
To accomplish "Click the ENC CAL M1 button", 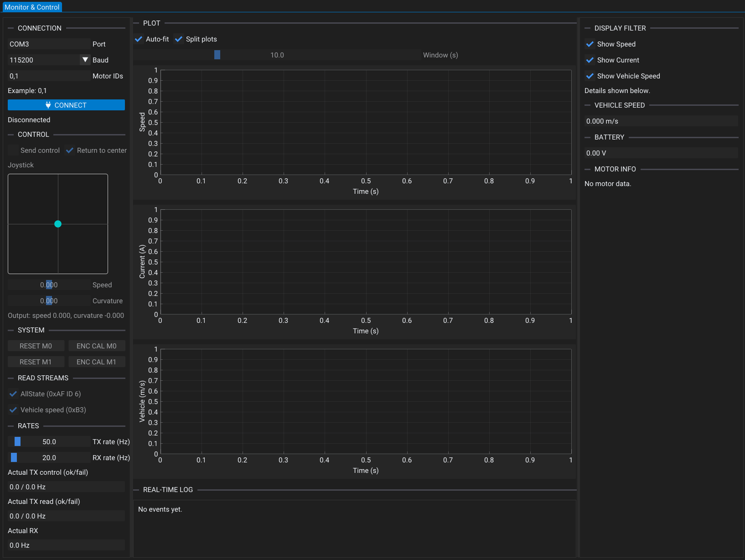I will [x=97, y=361].
